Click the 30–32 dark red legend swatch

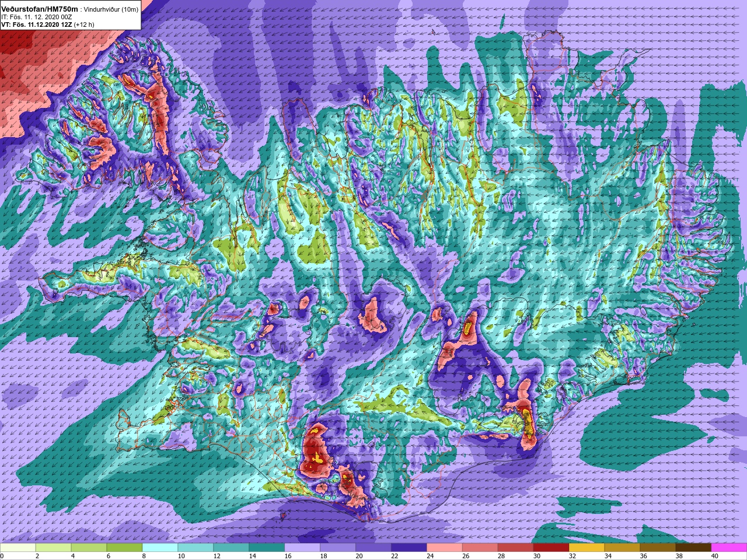coord(551,547)
